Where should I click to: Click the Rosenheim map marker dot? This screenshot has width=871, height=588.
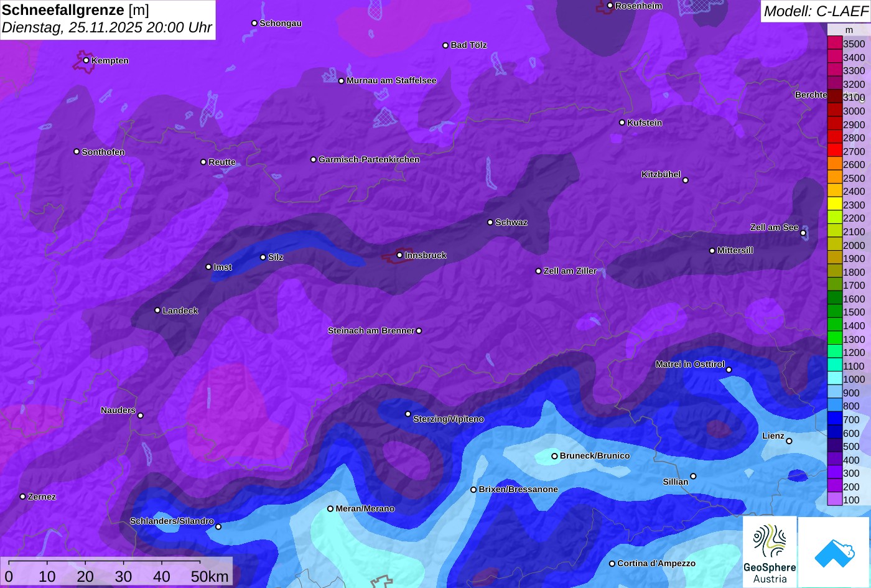click(610, 6)
